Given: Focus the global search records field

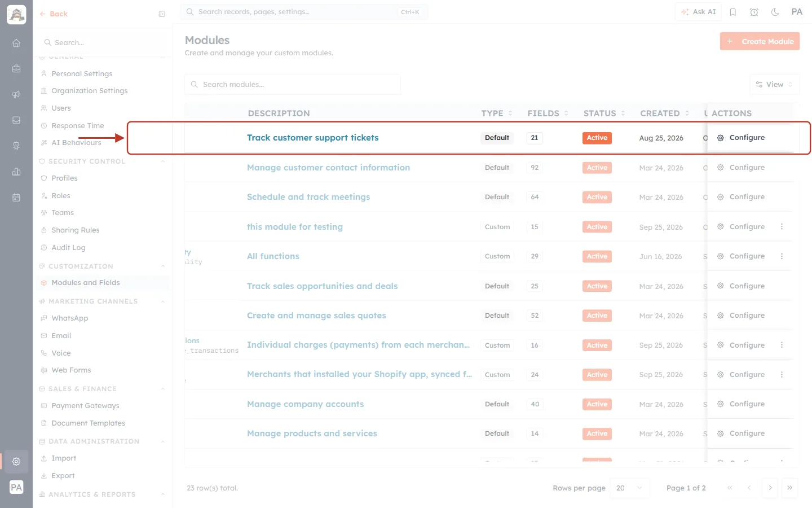Looking at the screenshot, I should (304, 12).
